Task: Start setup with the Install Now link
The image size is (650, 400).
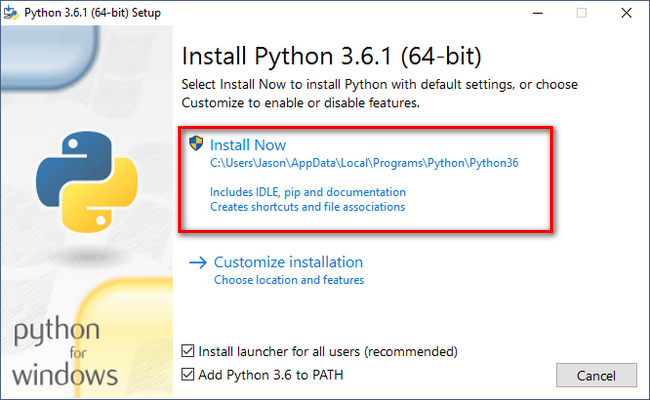Action: [x=249, y=145]
